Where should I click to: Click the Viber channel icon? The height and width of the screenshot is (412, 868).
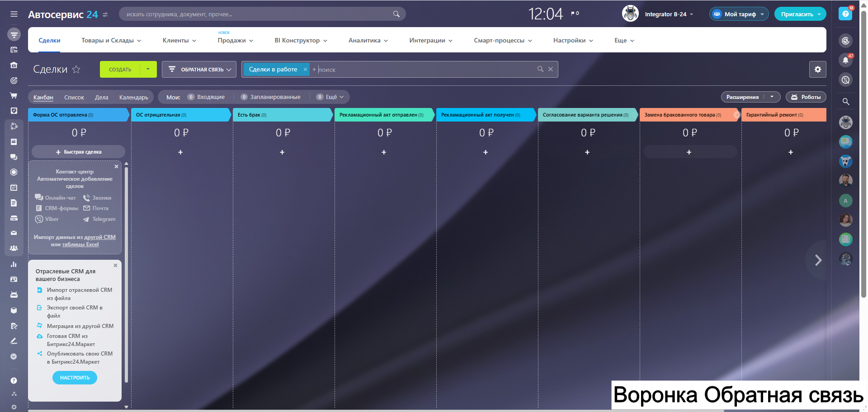39,219
